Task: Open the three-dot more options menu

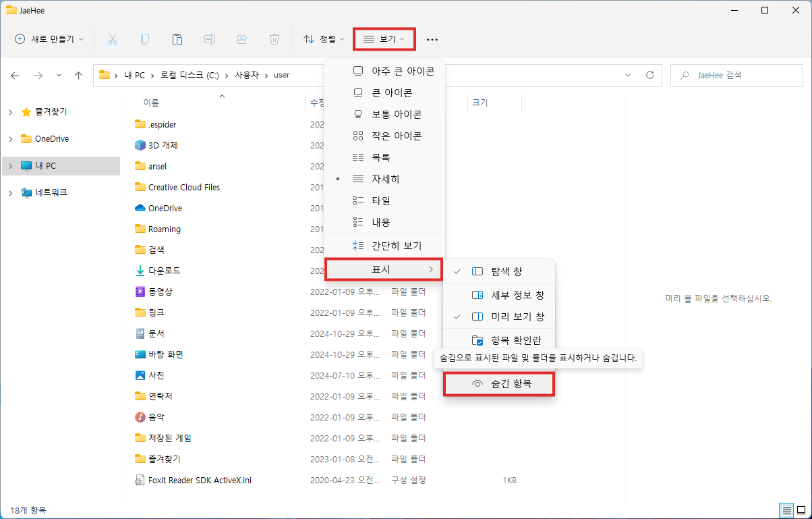Action: 432,40
